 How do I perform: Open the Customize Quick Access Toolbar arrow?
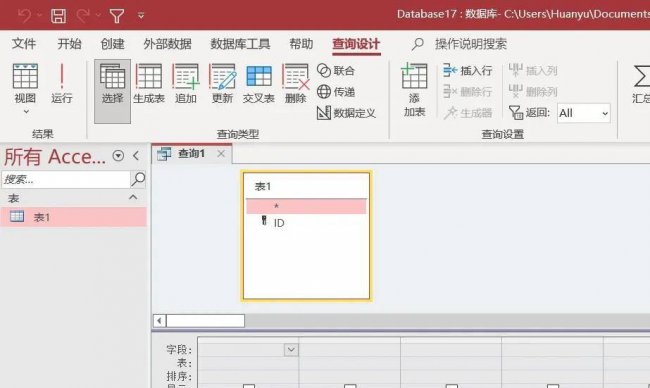point(141,16)
